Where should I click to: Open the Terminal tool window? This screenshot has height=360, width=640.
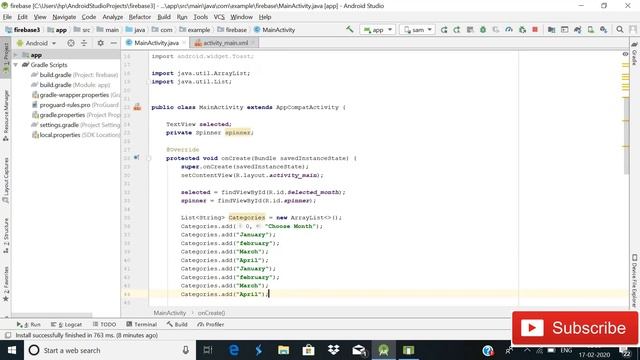[142, 324]
